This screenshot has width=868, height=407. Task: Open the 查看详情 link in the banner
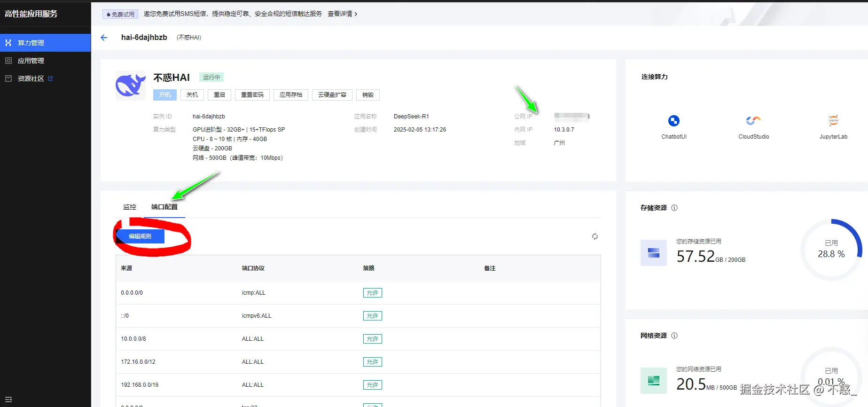point(342,14)
